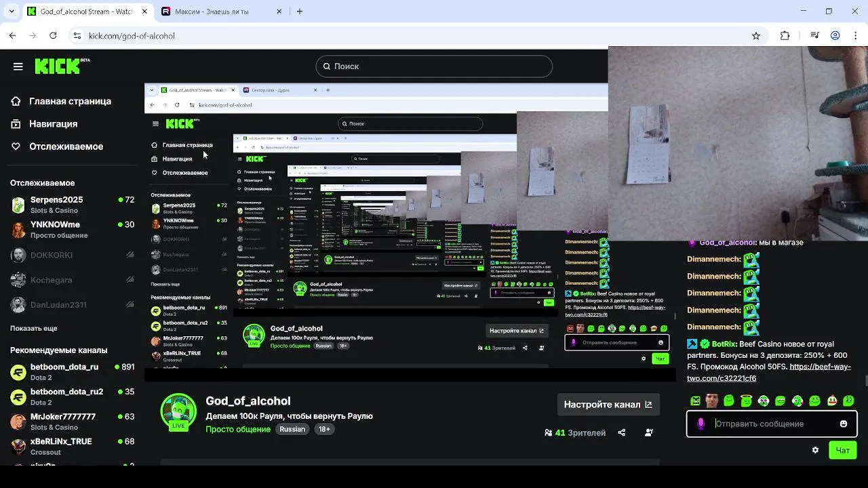This screenshot has width=868, height=488.
Task: Open Chrome profile icon
Action: (835, 36)
